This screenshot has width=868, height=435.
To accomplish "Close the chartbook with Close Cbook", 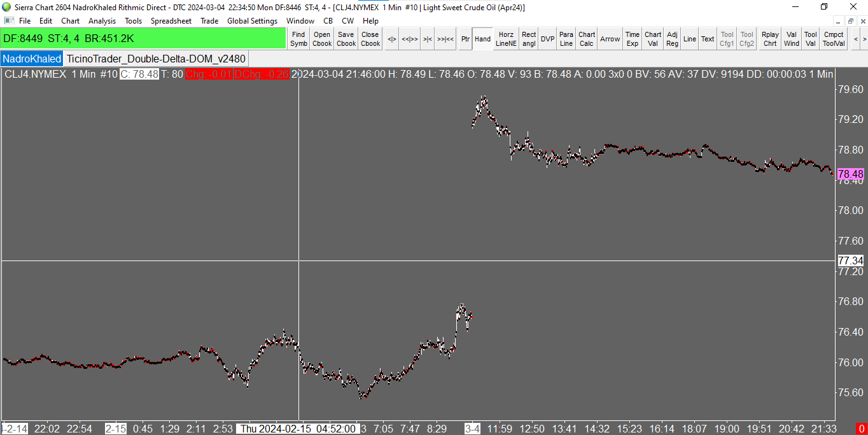I will pos(370,39).
